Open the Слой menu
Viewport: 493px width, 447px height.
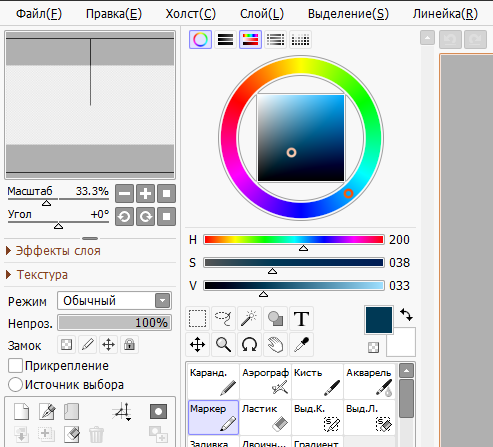click(262, 14)
